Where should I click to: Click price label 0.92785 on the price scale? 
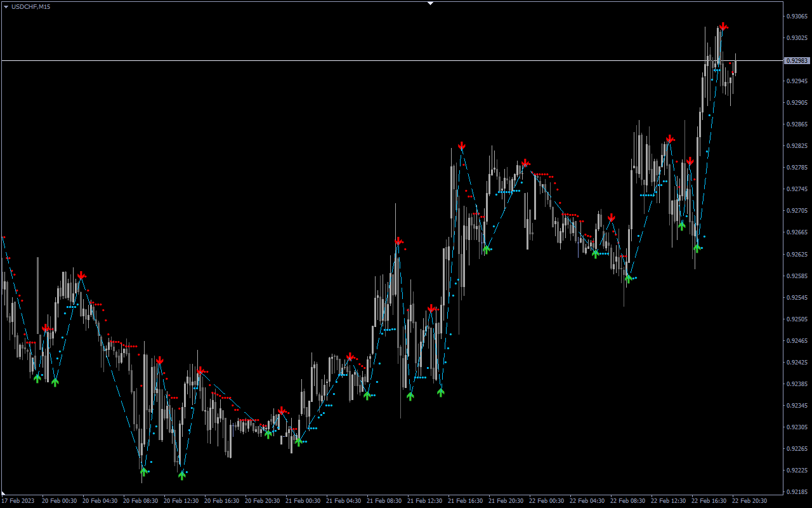pyautogui.click(x=797, y=168)
